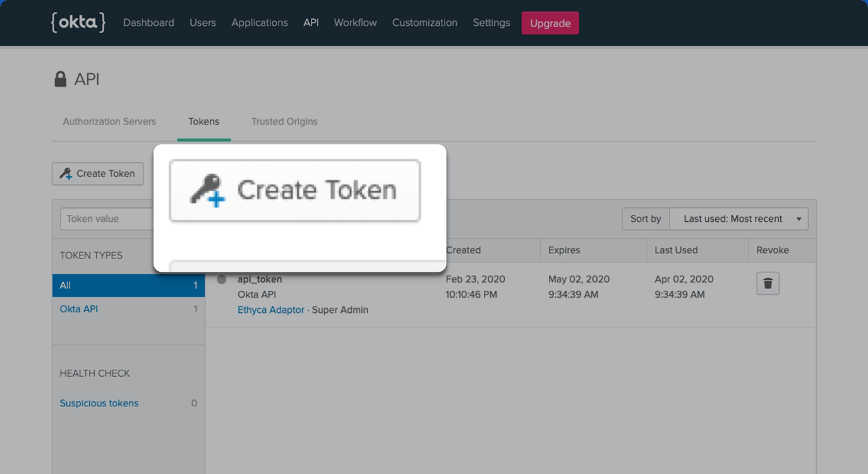Click the Revoke column header
The image size is (868, 474).
(x=773, y=250)
